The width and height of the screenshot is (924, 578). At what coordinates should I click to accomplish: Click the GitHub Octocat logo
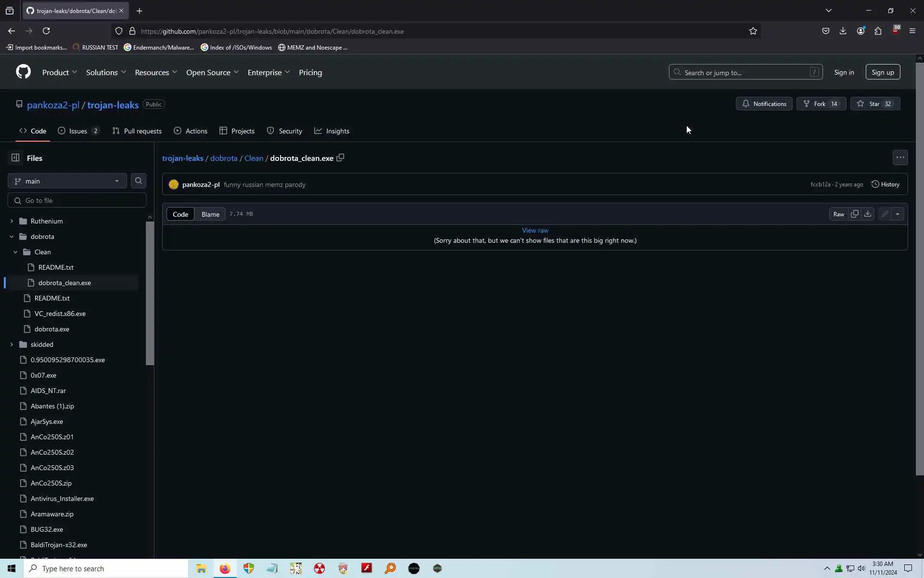coord(23,72)
